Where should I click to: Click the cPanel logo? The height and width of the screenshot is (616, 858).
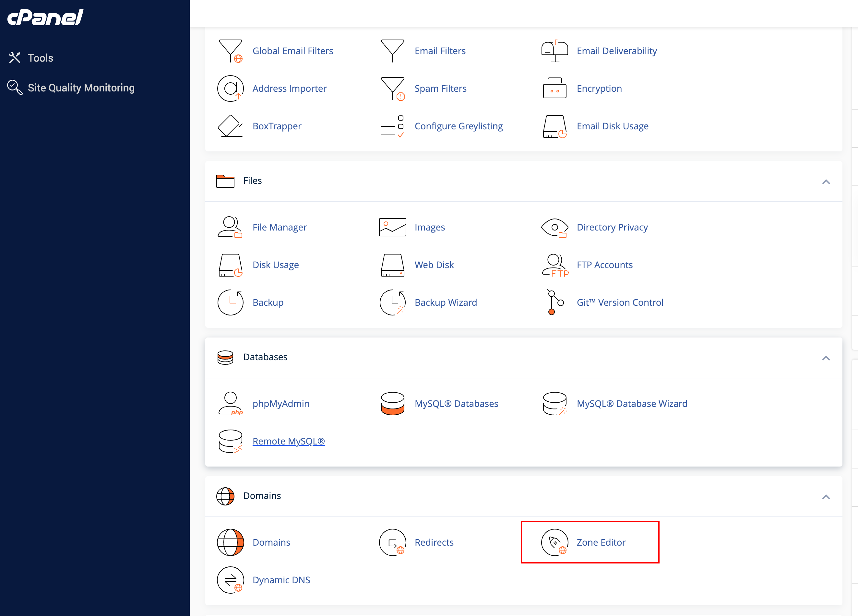pos(45,18)
